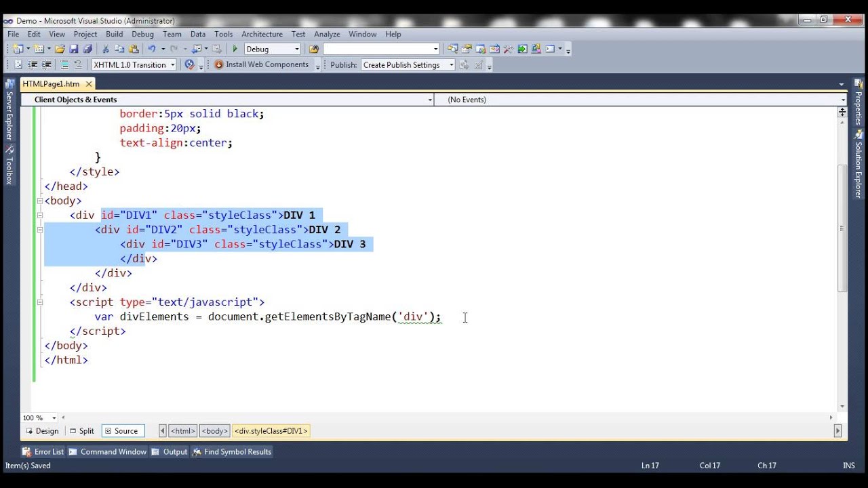Click in the empty Find text box
868x488 pixels.
(x=377, y=49)
